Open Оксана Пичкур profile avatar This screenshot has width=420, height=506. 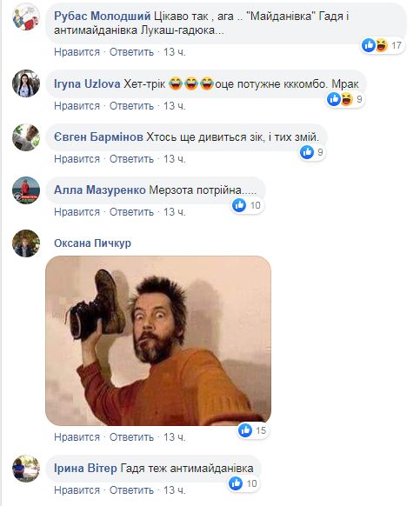pos(26,243)
